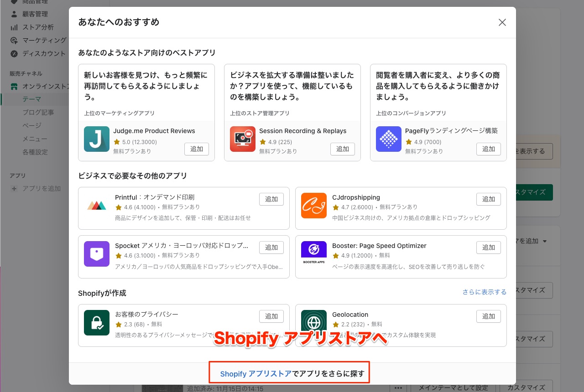Add the CJdropshipping app

(x=489, y=199)
